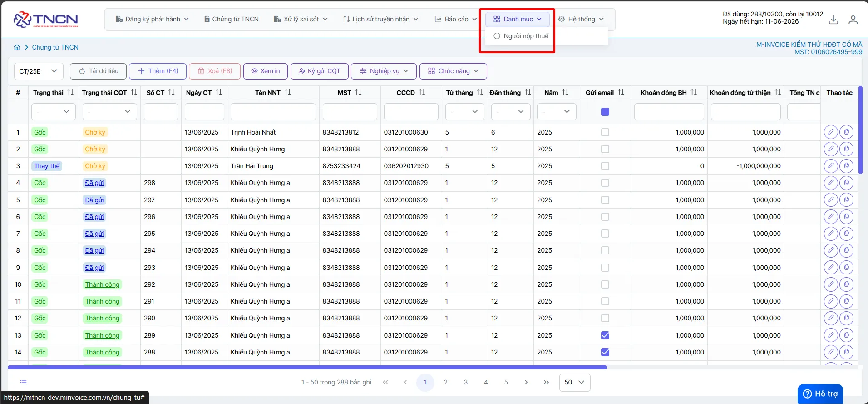Click copy icon for row 3
868x404 pixels.
point(847,166)
